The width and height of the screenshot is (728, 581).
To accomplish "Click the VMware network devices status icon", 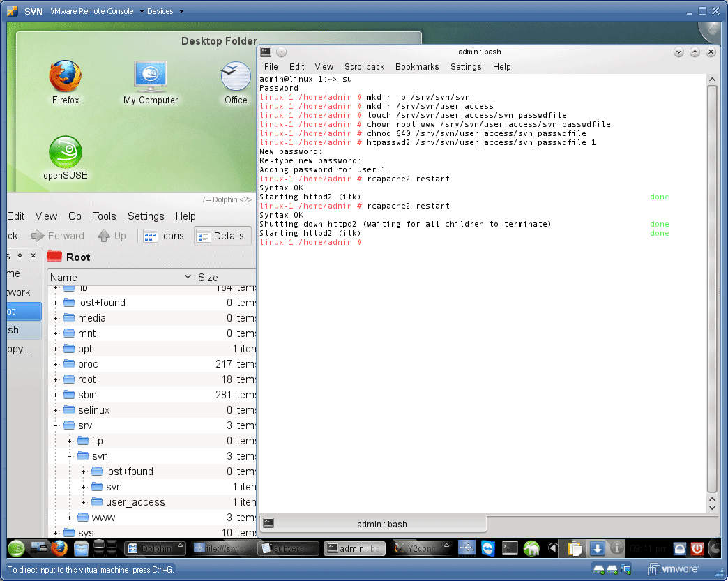I will click(625, 569).
